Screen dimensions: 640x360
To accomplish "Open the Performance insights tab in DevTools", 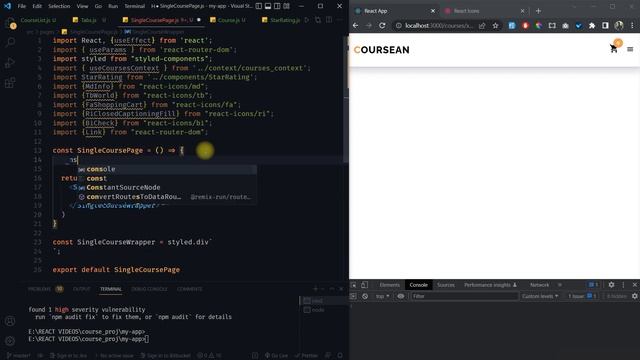I will (x=490, y=285).
